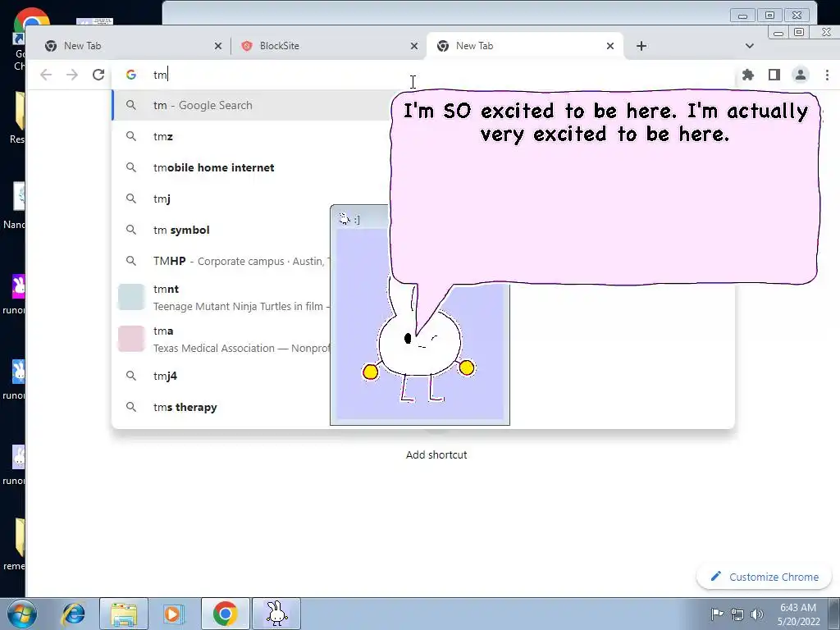Click the address bar containing 'tm'
840x630 pixels.
click(423, 75)
